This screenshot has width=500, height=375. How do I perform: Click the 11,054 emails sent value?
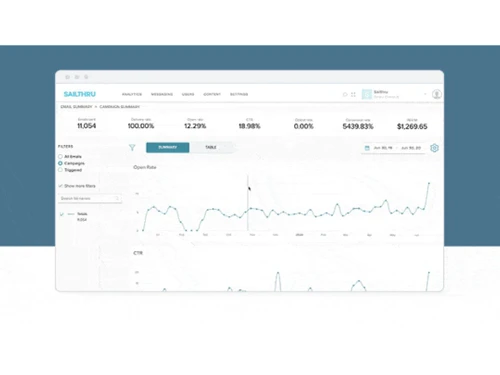[87, 126]
